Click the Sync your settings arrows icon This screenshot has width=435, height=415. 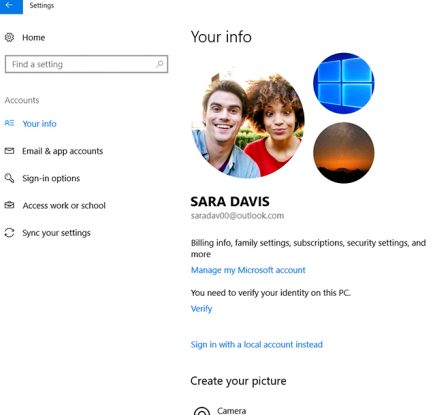[9, 233]
